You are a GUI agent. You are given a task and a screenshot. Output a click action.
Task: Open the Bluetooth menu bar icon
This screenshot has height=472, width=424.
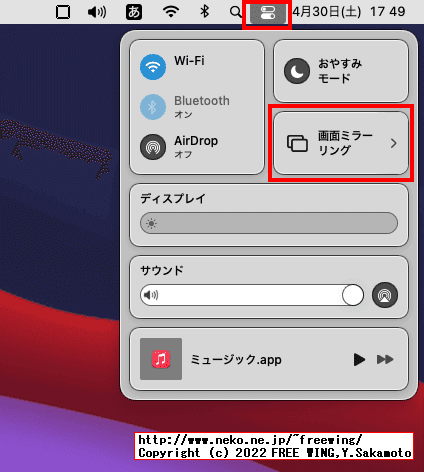(204, 12)
